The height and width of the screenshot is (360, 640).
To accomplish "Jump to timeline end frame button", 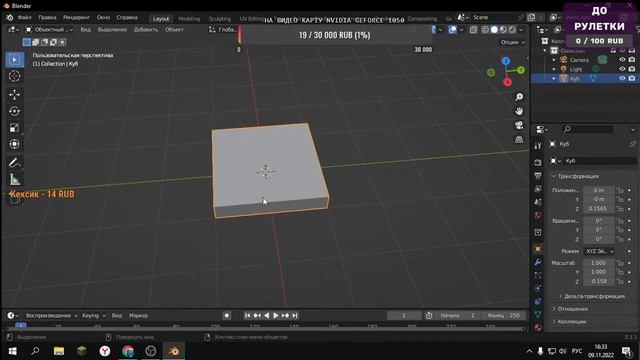I will pyautogui.click(x=295, y=316).
